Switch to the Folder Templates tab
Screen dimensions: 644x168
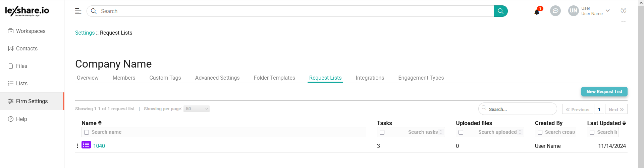274,78
